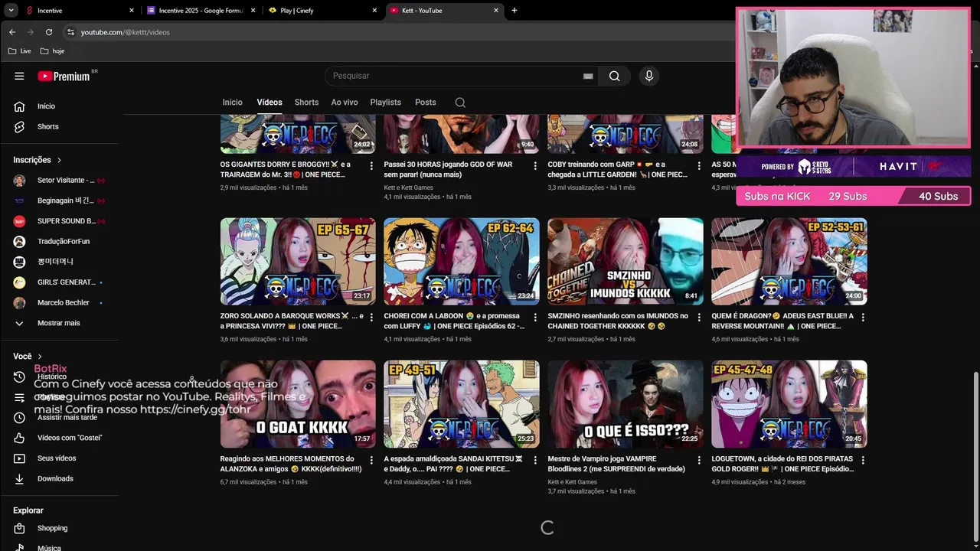Play the EP 65-67 One Piece thumbnail

(x=298, y=261)
